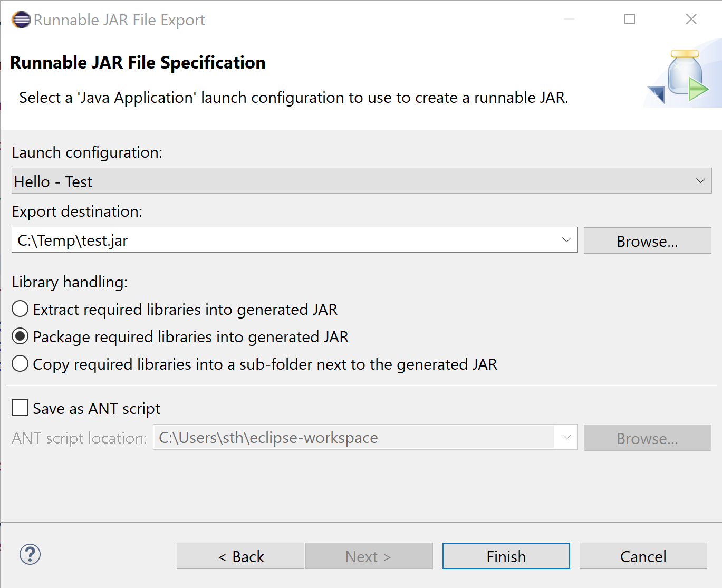Image resolution: width=722 pixels, height=588 pixels.
Task: Enable Save as ANT script checkbox
Action: (20, 408)
